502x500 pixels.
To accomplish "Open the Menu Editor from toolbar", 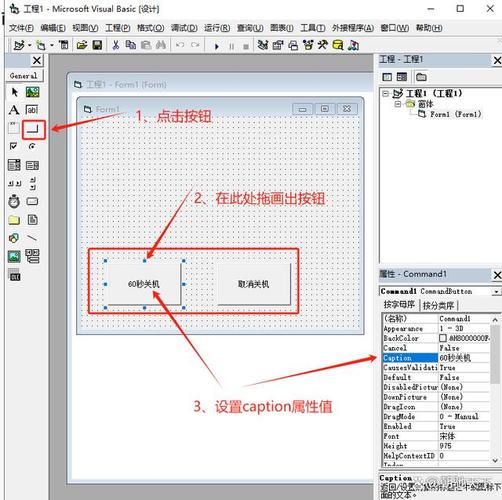I will 63,45.
